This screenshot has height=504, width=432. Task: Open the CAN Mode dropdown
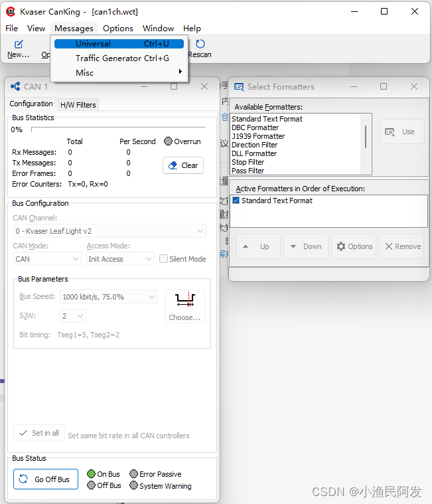click(47, 259)
